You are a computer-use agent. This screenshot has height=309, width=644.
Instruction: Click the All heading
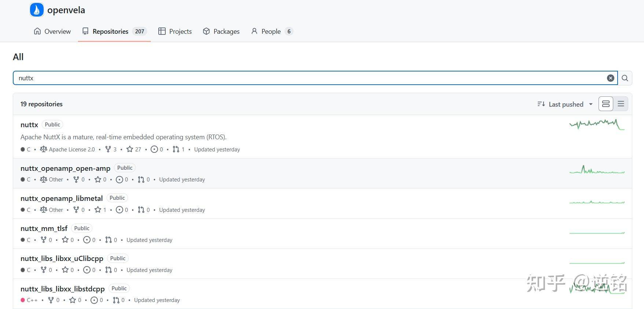click(18, 57)
